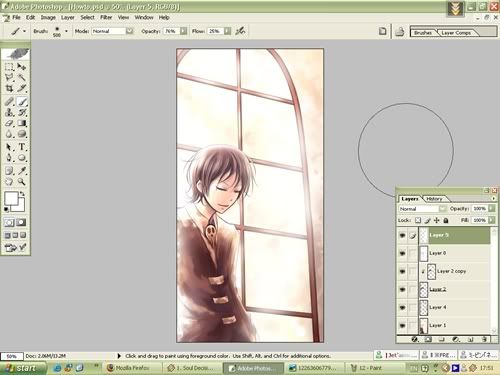Select the Zoom tool
Viewport: 500px width, 375px height.
pyautogui.click(x=22, y=182)
